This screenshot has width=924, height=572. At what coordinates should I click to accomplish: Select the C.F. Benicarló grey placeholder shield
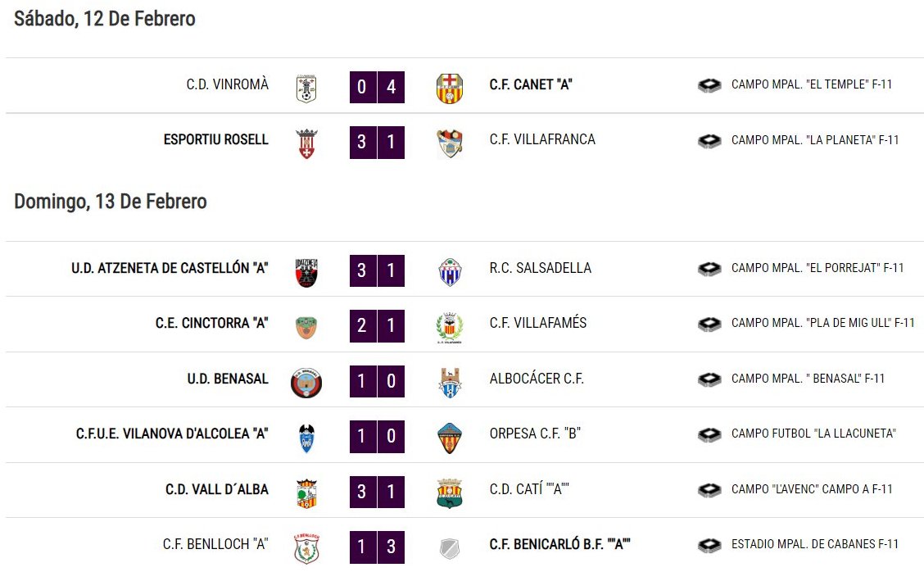click(x=450, y=548)
